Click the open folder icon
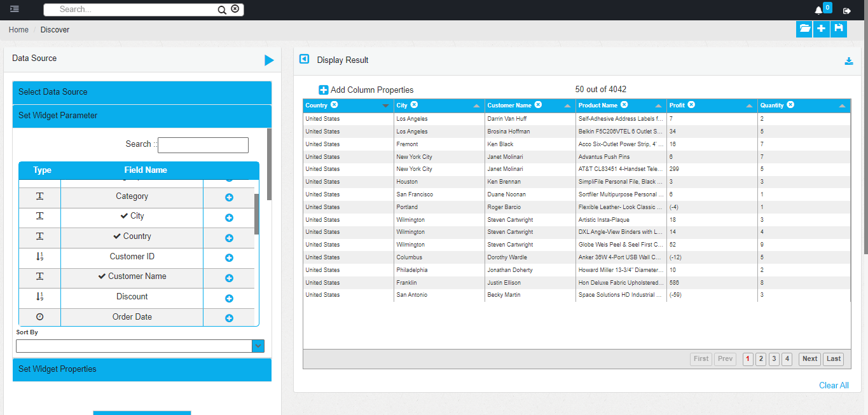868x415 pixels. (804, 29)
